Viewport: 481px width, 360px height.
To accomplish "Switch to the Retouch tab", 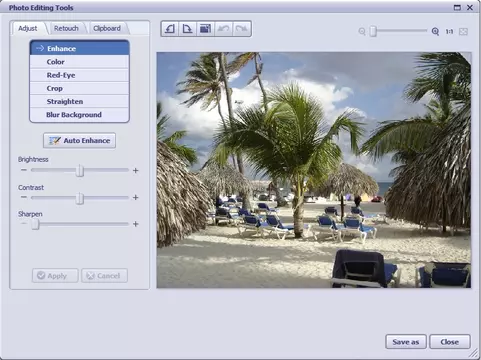I will pyautogui.click(x=66, y=28).
